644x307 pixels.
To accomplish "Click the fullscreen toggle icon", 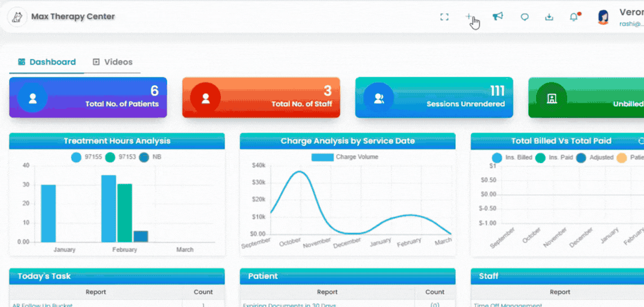I will coord(444,17).
